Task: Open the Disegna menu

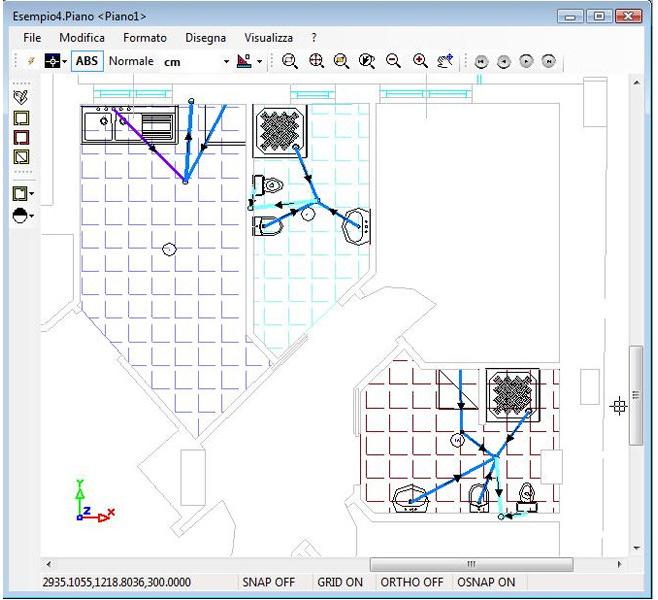Action: pyautogui.click(x=205, y=37)
